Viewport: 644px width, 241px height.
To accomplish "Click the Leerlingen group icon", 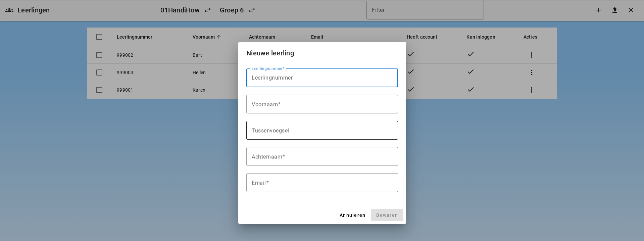I will click(9, 10).
